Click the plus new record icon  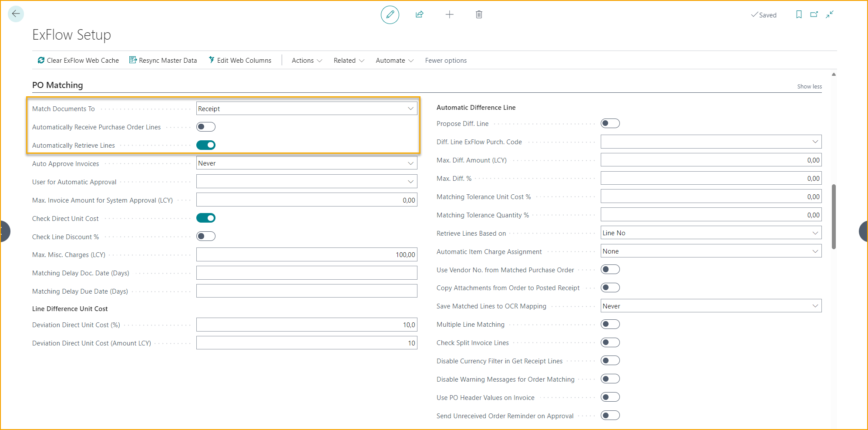(x=450, y=14)
